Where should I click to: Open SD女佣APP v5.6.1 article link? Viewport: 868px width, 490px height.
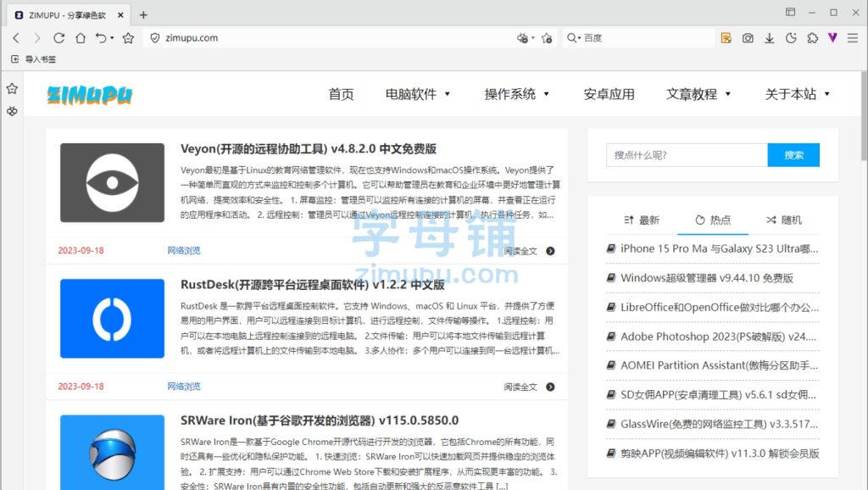point(718,395)
